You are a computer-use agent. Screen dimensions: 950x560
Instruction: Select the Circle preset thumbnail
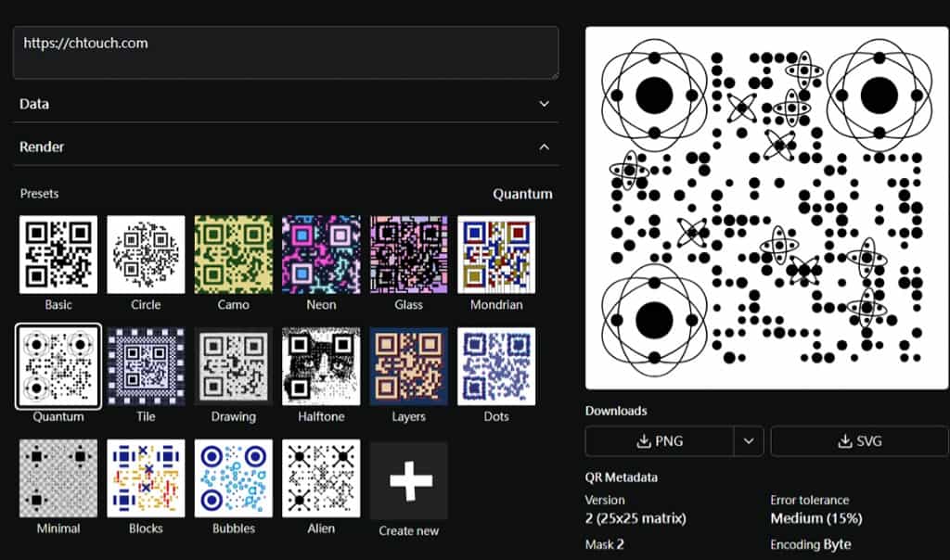tap(146, 254)
